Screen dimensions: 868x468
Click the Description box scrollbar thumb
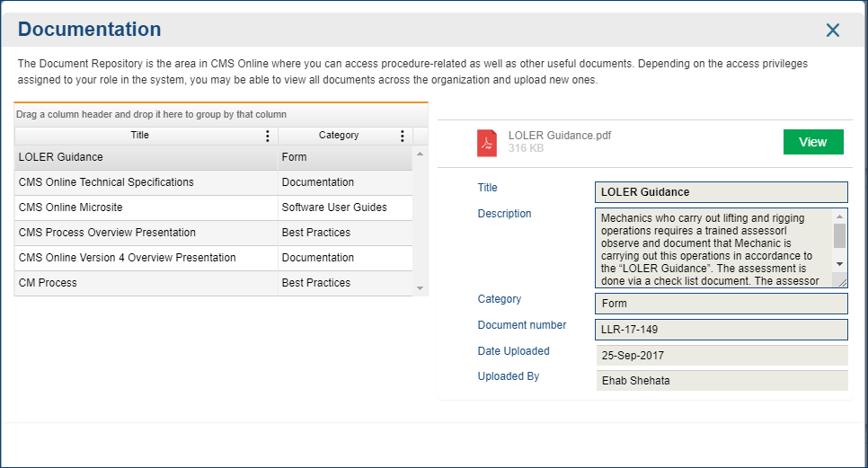839,235
